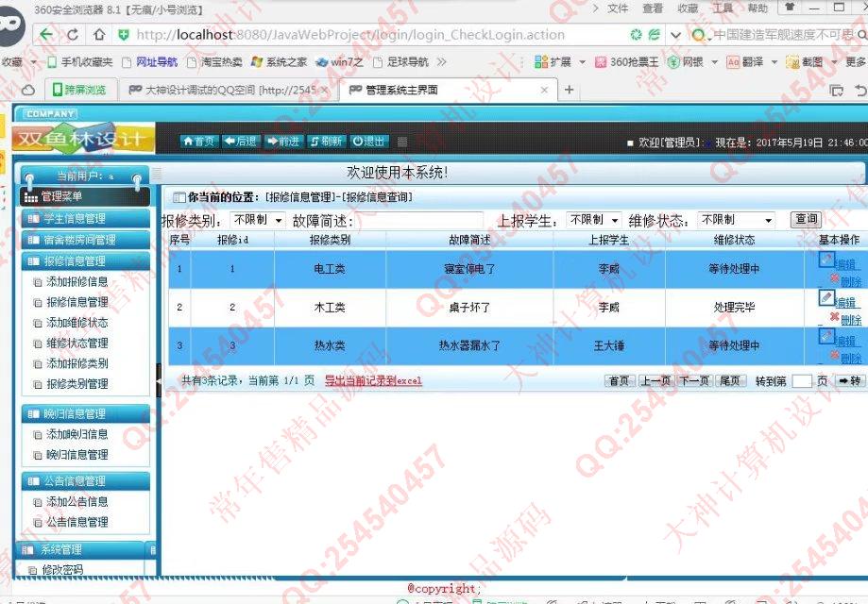Click 导出当前记录到excel link
This screenshot has height=604, width=868.
[x=373, y=381]
